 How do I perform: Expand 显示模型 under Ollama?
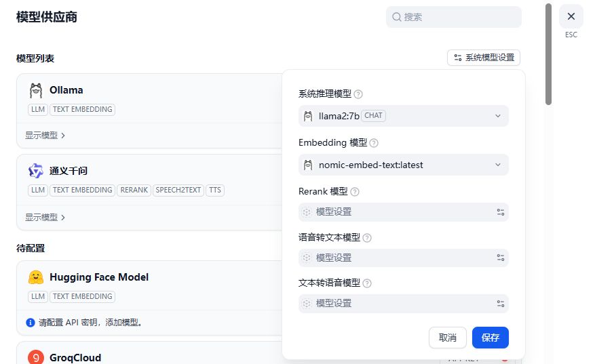(x=45, y=136)
